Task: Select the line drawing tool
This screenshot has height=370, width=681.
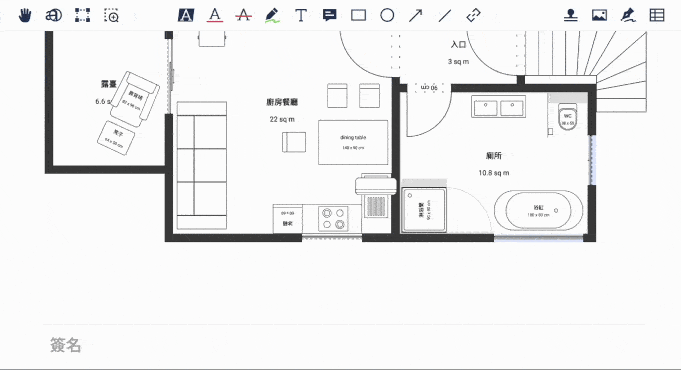Action: [445, 16]
